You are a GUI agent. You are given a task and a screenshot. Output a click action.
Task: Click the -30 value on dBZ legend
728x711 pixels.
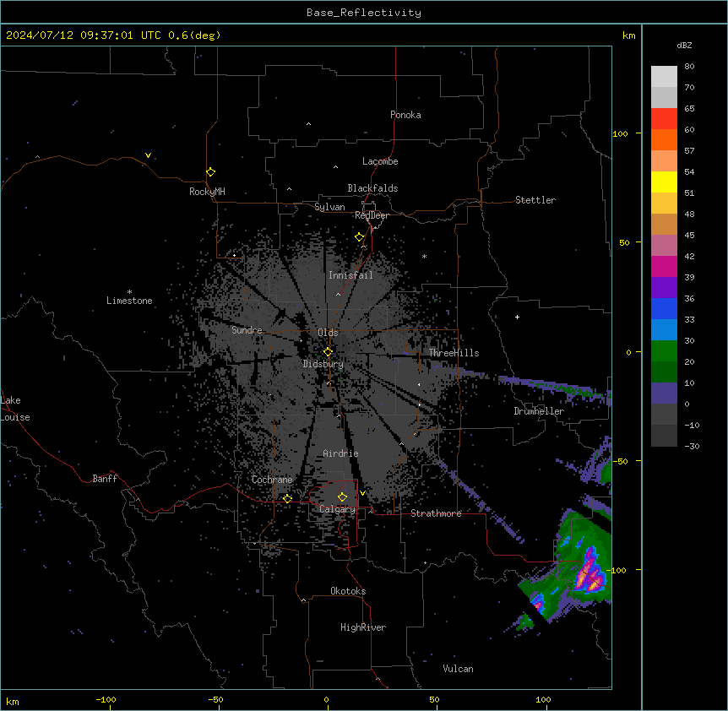click(692, 447)
